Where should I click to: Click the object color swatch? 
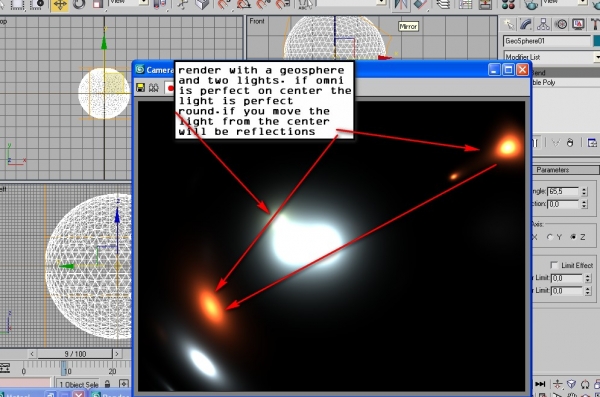tap(597, 41)
